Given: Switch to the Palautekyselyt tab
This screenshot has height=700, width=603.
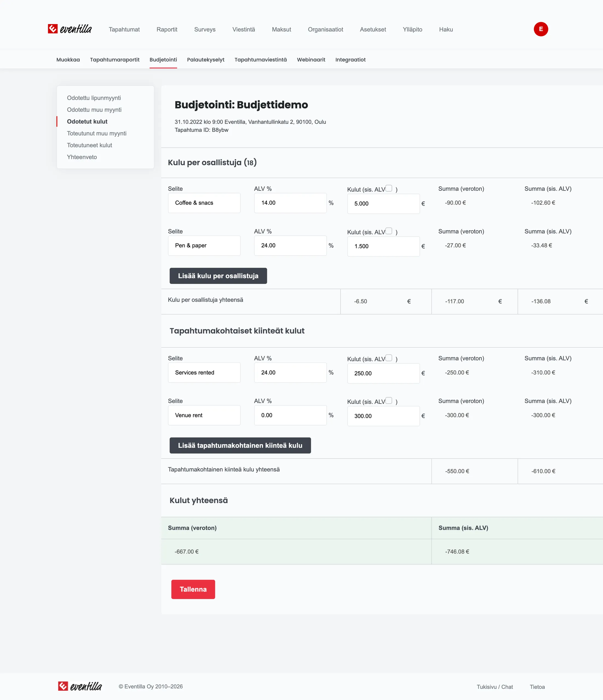Looking at the screenshot, I should [x=206, y=60].
